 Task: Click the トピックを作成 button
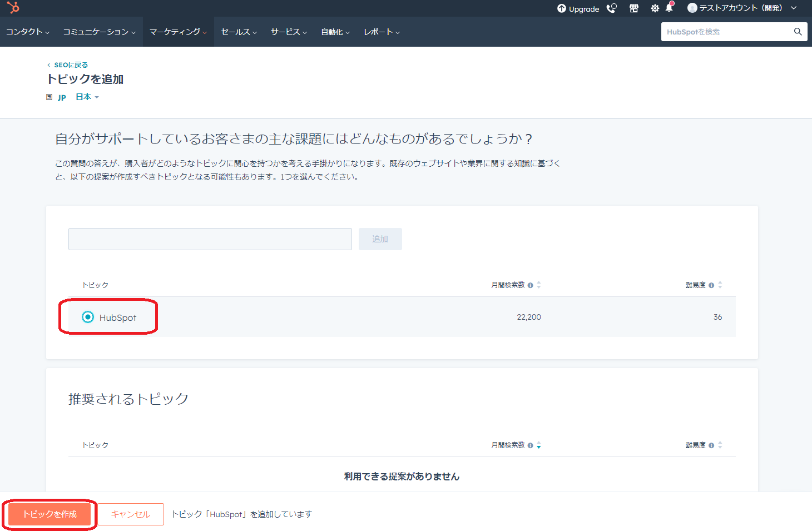pos(49,514)
